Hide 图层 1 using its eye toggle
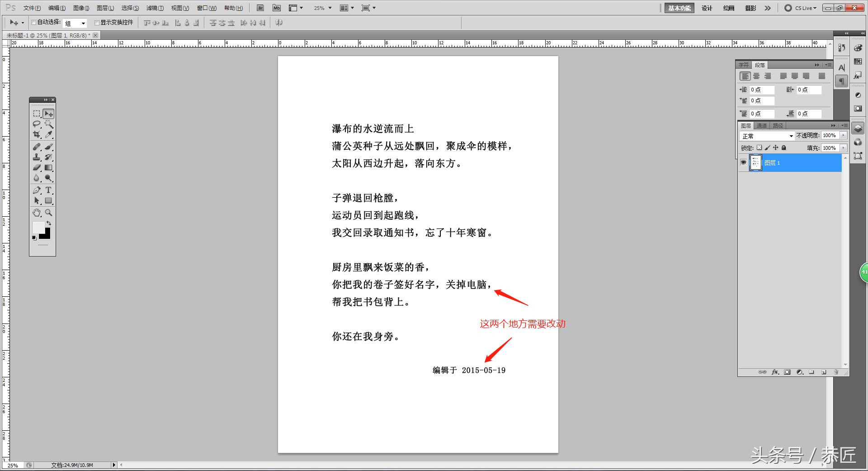The width and height of the screenshot is (868, 471). click(744, 162)
